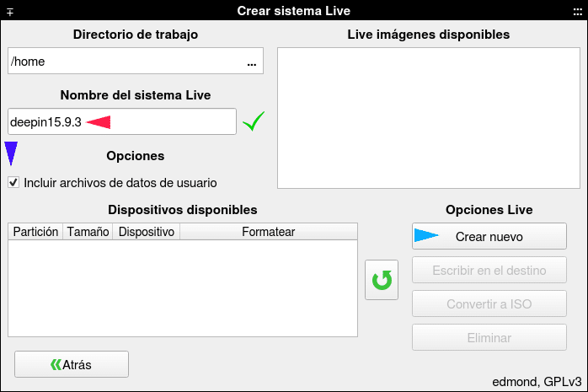The height and width of the screenshot is (392, 588).
Task: Open the working directory browse ellipsis
Action: click(x=252, y=65)
